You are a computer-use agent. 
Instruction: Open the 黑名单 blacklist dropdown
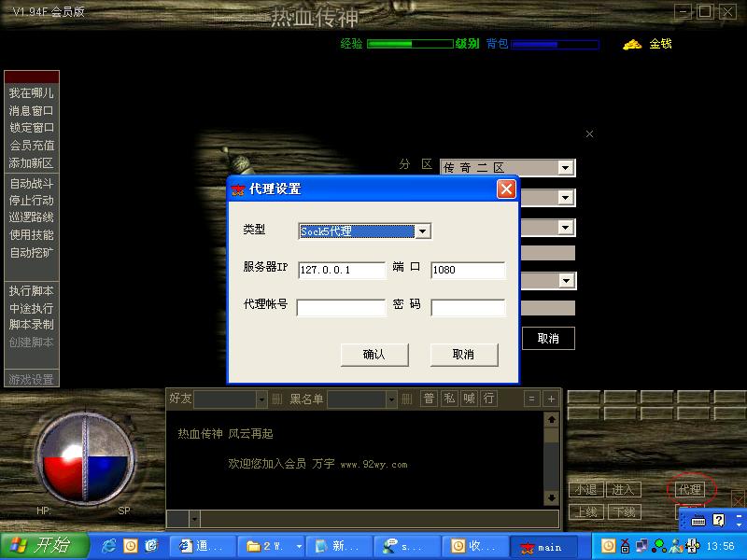(391, 399)
